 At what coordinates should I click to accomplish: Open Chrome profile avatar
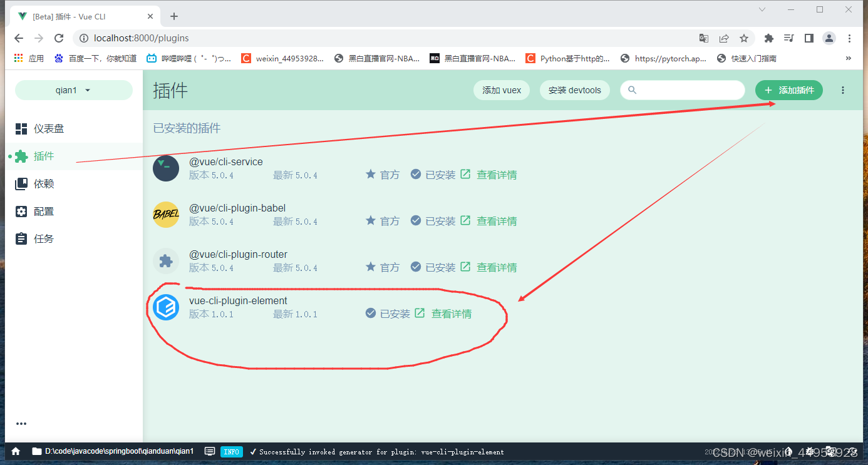point(829,38)
